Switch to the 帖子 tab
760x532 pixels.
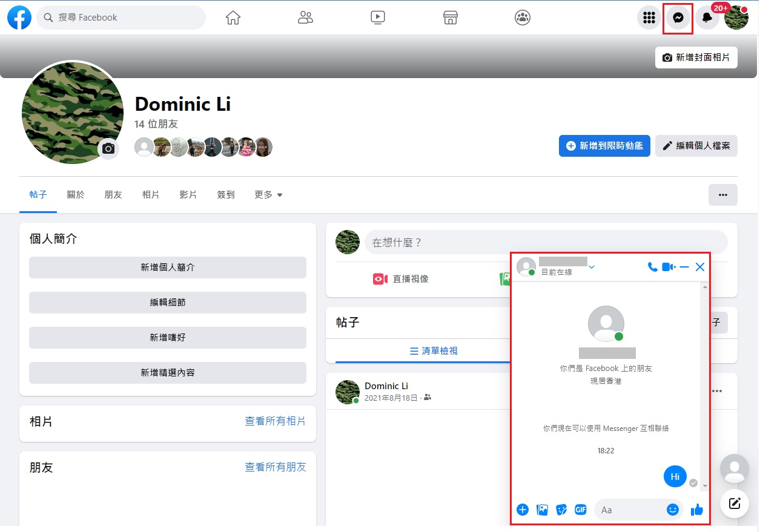[38, 195]
